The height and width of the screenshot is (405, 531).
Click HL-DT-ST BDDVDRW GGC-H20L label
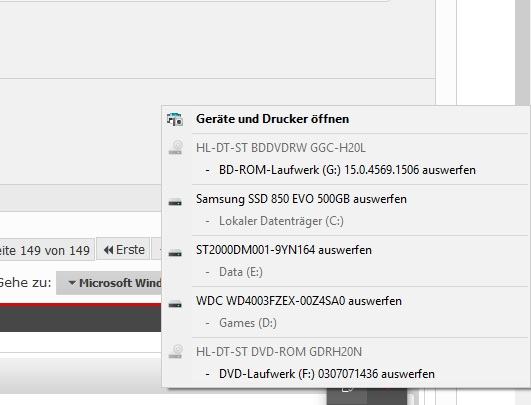point(281,148)
